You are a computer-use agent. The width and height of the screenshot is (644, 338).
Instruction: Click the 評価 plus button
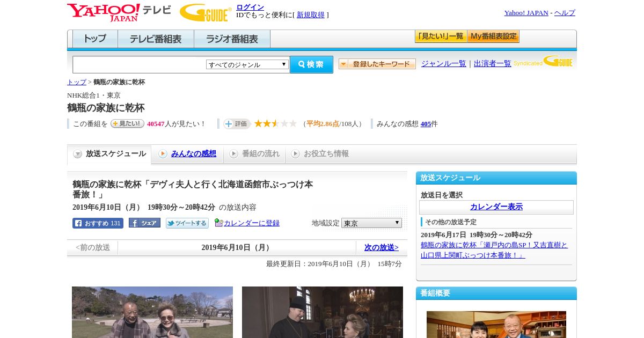(x=237, y=124)
